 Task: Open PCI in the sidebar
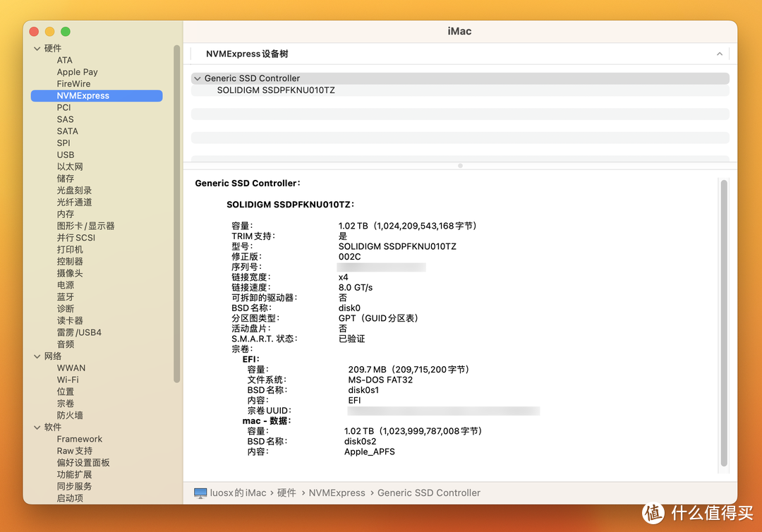tap(64, 107)
